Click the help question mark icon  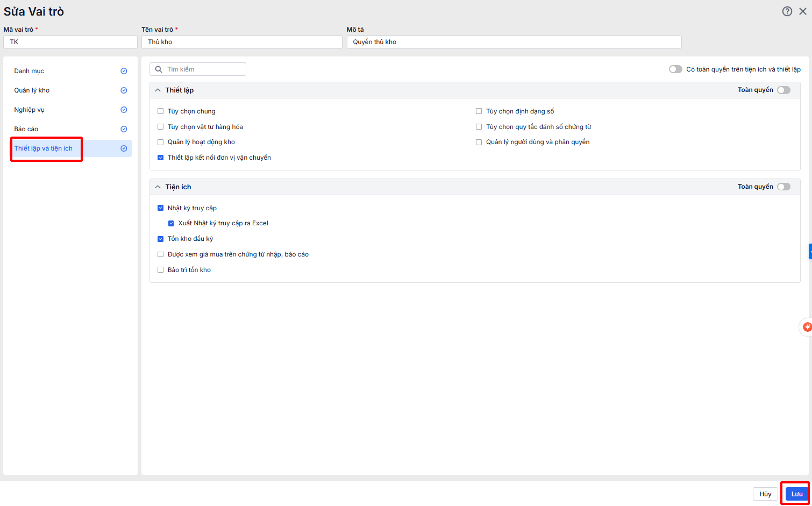787,11
